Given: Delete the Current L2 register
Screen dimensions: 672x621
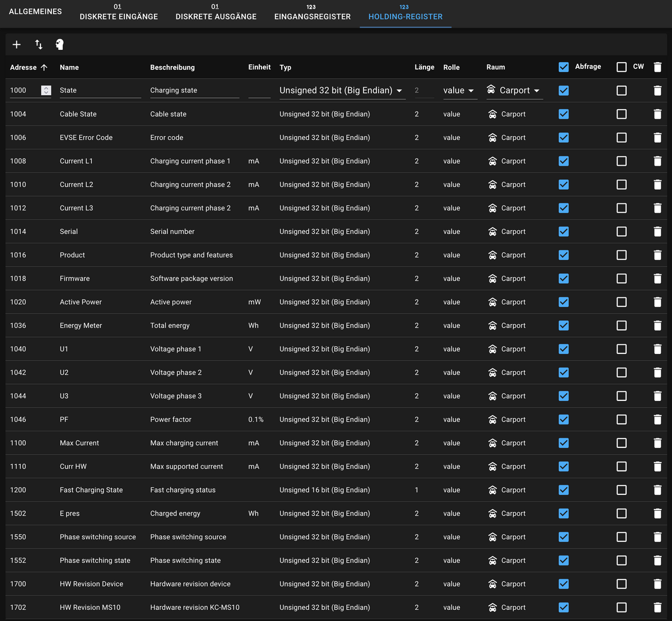Looking at the screenshot, I should pyautogui.click(x=657, y=184).
